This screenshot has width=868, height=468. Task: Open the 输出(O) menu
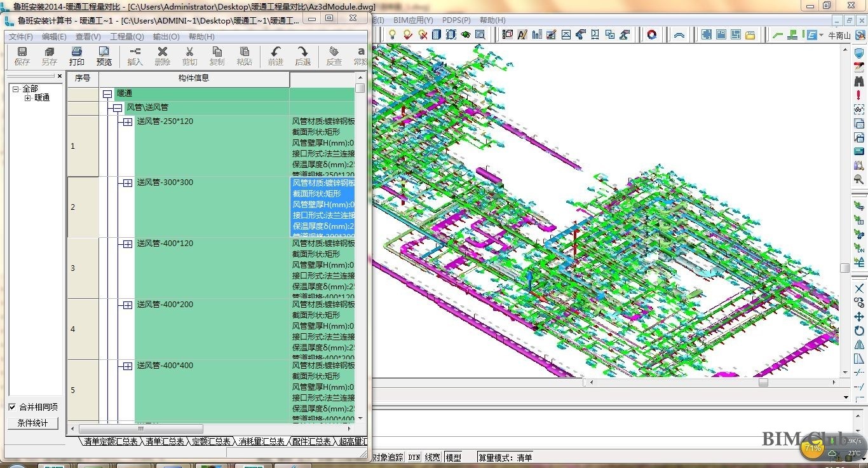166,37
